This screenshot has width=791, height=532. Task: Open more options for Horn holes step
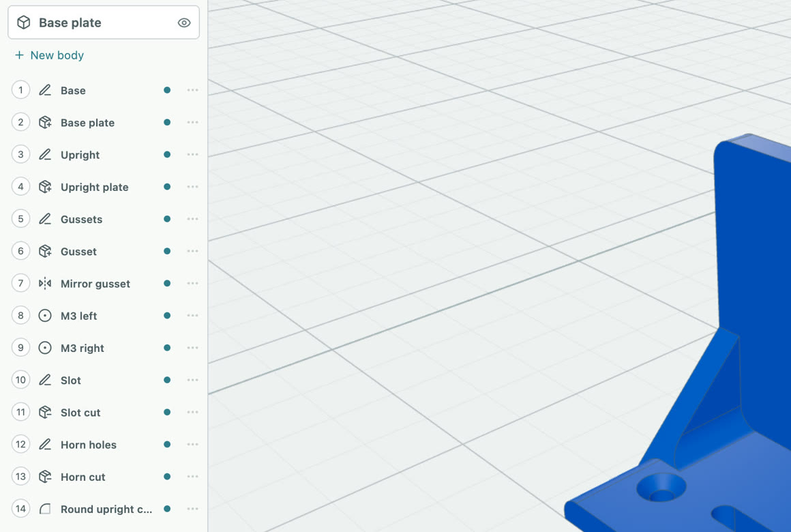193,444
